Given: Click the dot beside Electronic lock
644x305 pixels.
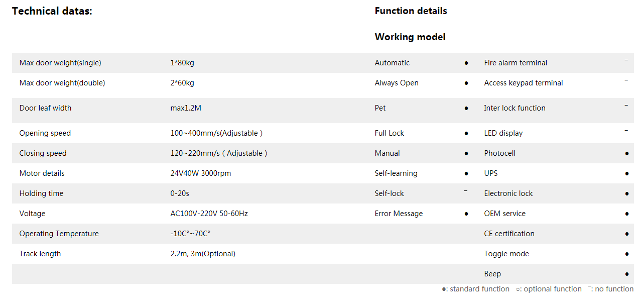Looking at the screenshot, I should 627,194.
